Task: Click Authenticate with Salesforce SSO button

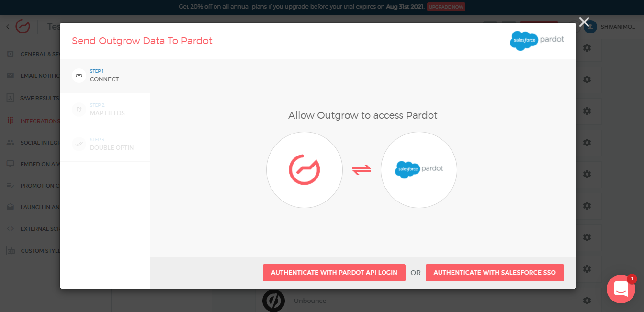Action: click(x=495, y=273)
